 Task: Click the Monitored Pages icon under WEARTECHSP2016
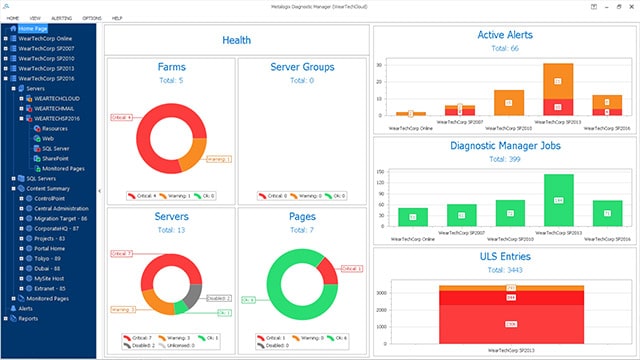(x=37, y=168)
